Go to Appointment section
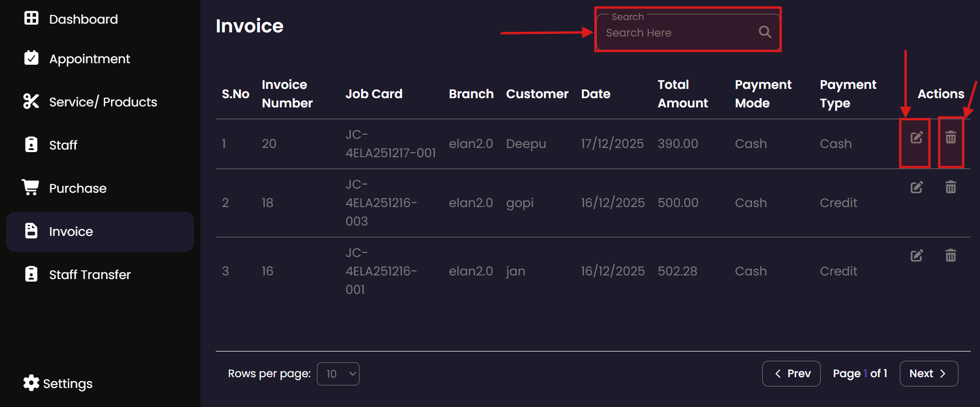980x407 pixels. [89, 59]
